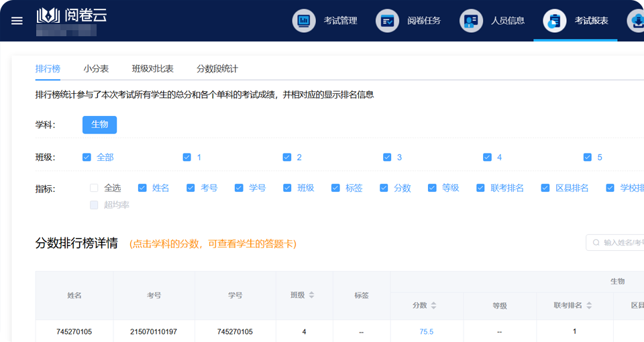
Task: Open answer sheet via score 75.5
Action: (x=427, y=332)
